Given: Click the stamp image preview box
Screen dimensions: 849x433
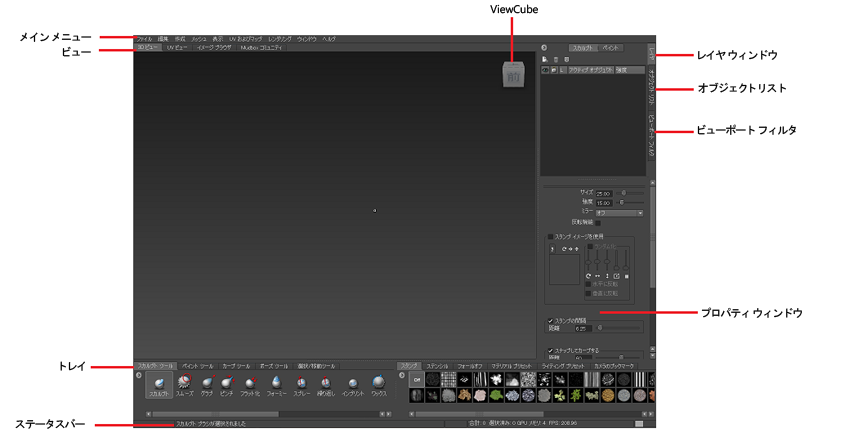Looking at the screenshot, I should click(x=564, y=270).
